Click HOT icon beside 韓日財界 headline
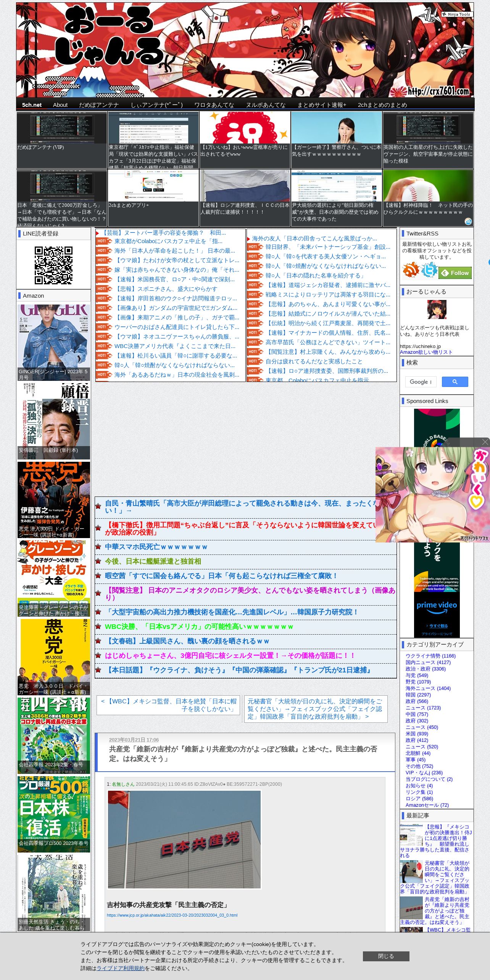The width and height of the screenshot is (490, 980). tap(255, 247)
